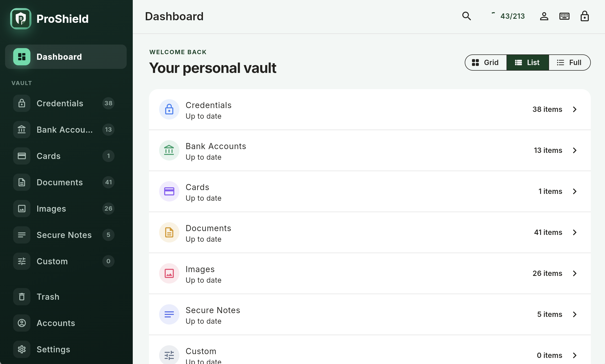Expand the Custom row chevron
605x364 pixels.
(x=575, y=355)
